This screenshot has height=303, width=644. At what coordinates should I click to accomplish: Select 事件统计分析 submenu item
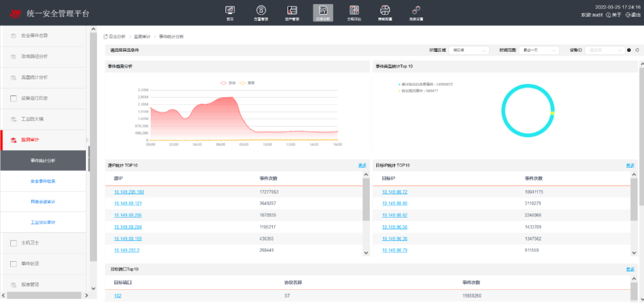[x=43, y=160]
